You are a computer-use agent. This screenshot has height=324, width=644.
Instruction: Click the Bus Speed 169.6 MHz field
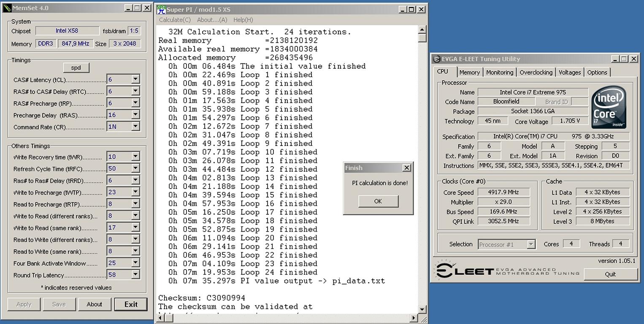pos(503,212)
